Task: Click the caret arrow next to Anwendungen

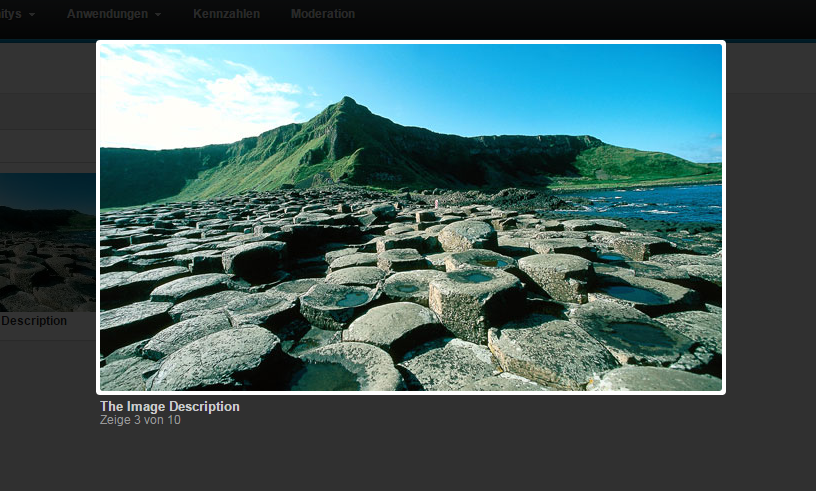Action: point(158,15)
